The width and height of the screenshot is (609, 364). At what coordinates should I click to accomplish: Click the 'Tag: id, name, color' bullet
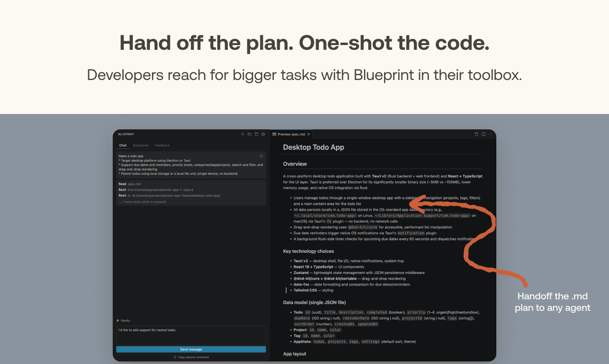(x=314, y=336)
